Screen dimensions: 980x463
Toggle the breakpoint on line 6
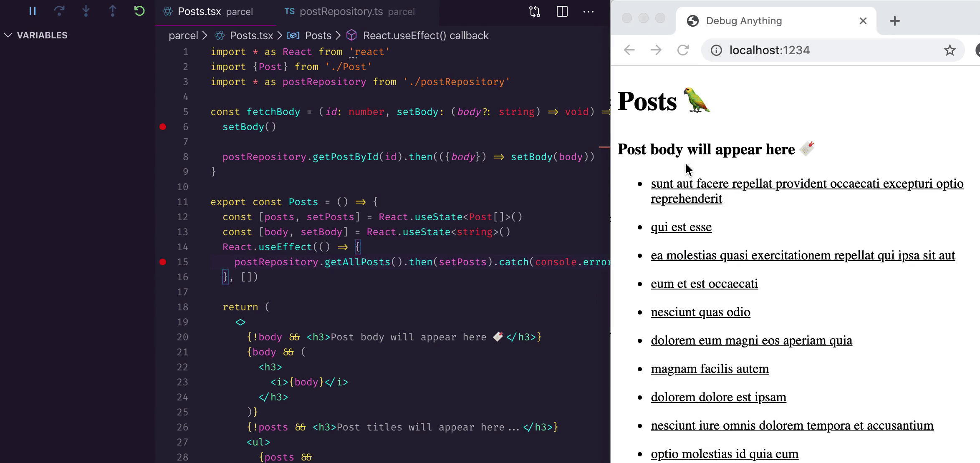click(163, 127)
